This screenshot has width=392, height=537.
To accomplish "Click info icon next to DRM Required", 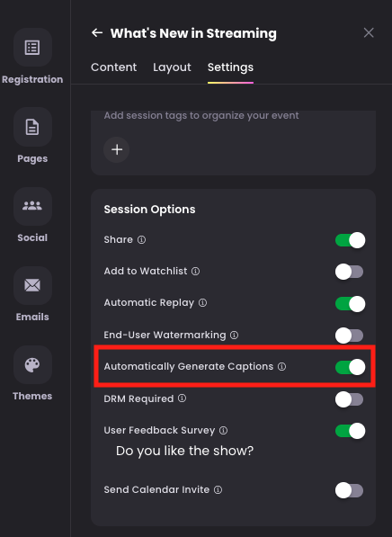I will (x=183, y=398).
